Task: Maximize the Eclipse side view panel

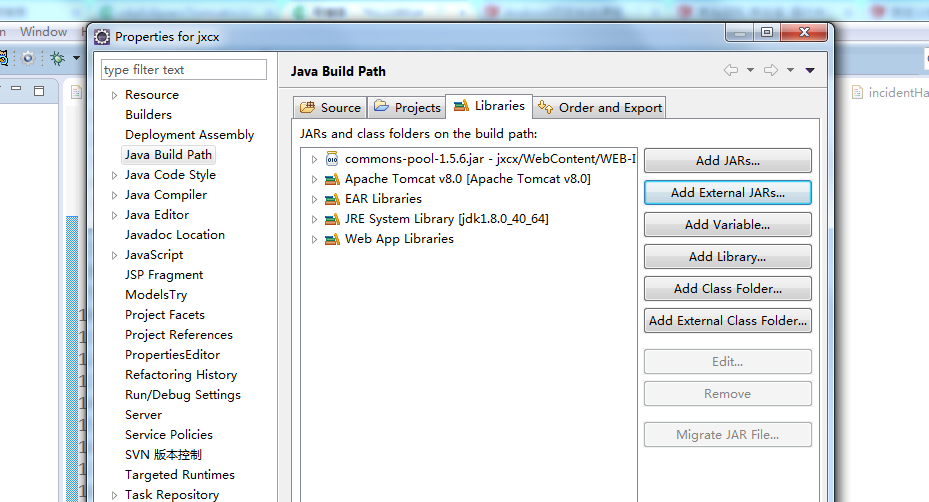Action: (x=39, y=91)
